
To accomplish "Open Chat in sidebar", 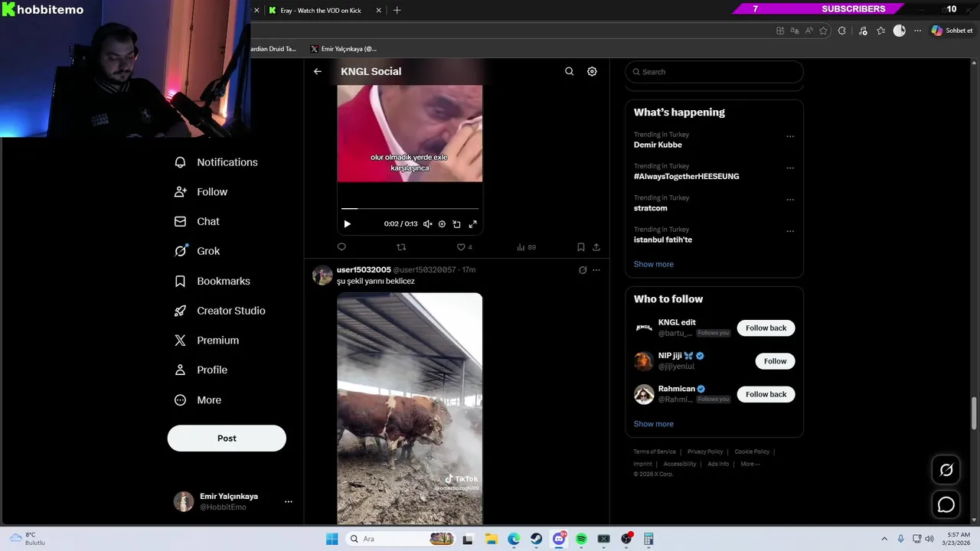I will (198, 221).
